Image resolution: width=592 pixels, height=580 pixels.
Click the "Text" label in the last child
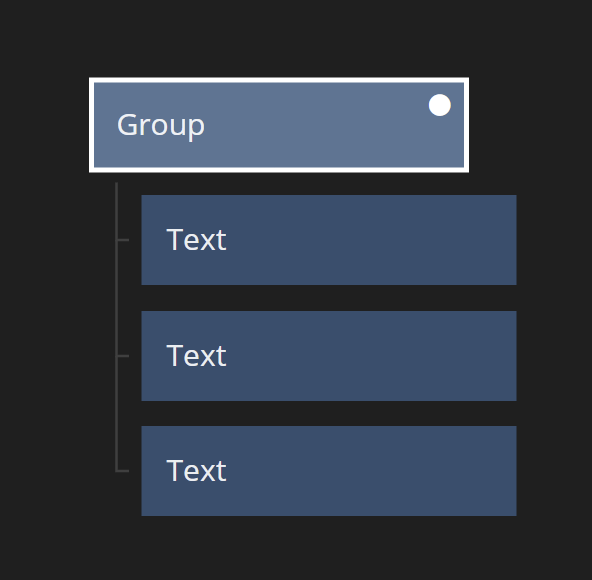[196, 471]
